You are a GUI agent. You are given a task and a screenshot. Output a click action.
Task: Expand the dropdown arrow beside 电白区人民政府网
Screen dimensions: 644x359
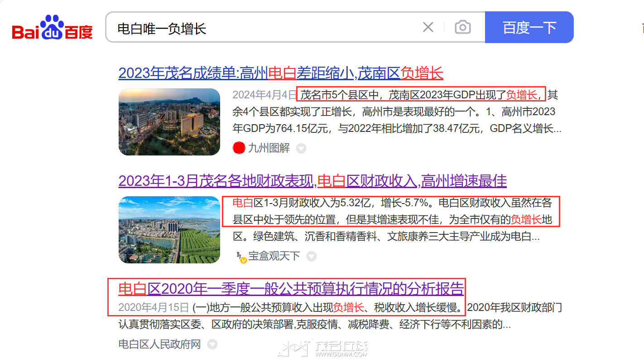tap(212, 345)
